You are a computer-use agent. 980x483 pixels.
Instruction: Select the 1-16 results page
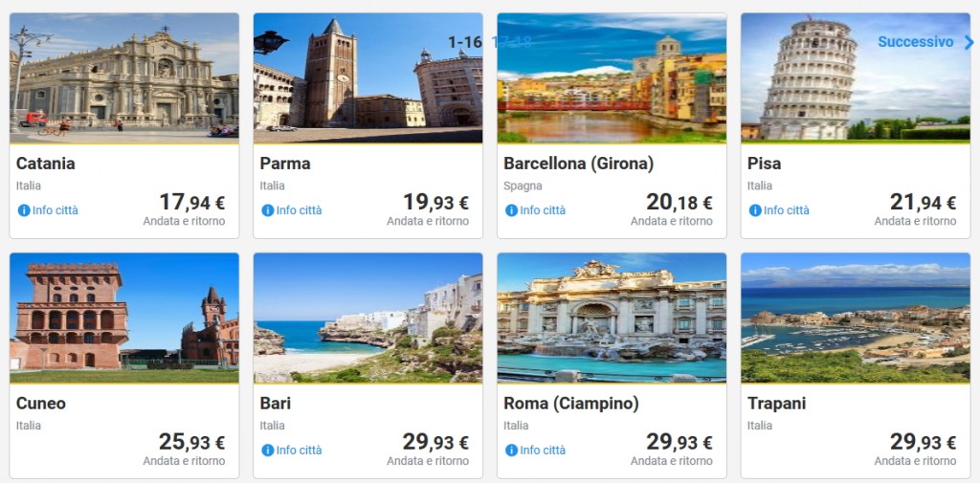[465, 42]
